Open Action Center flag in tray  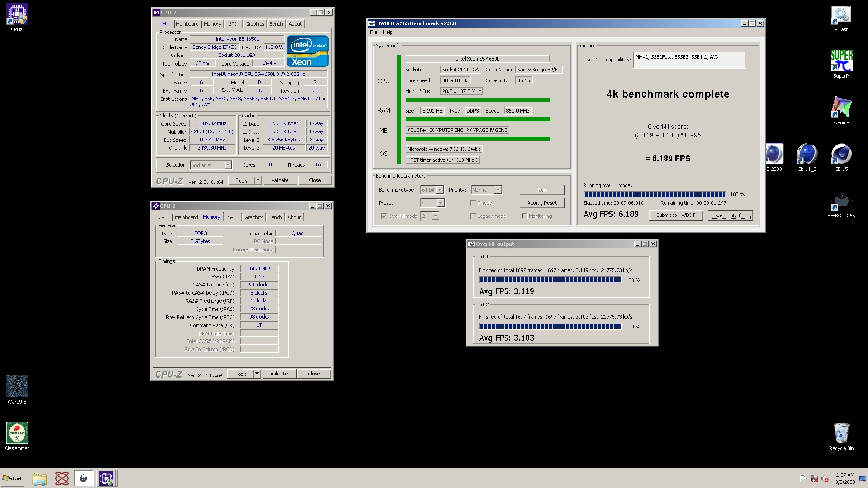pos(803,479)
